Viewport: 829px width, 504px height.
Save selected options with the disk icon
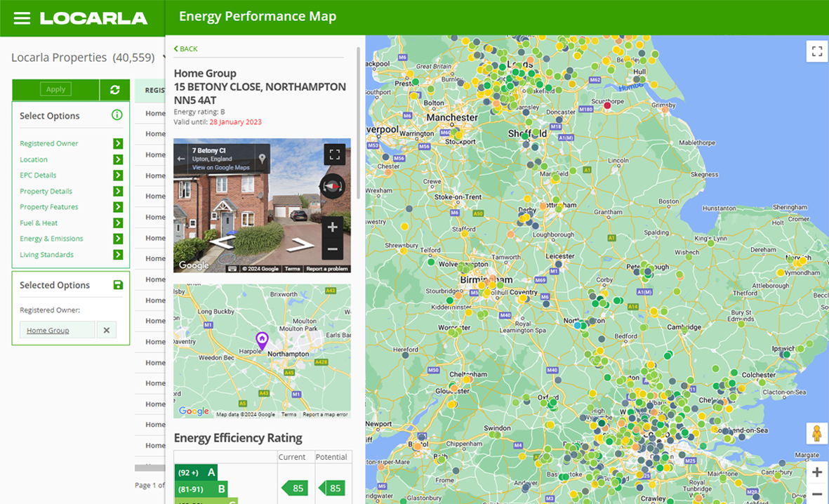coord(118,285)
